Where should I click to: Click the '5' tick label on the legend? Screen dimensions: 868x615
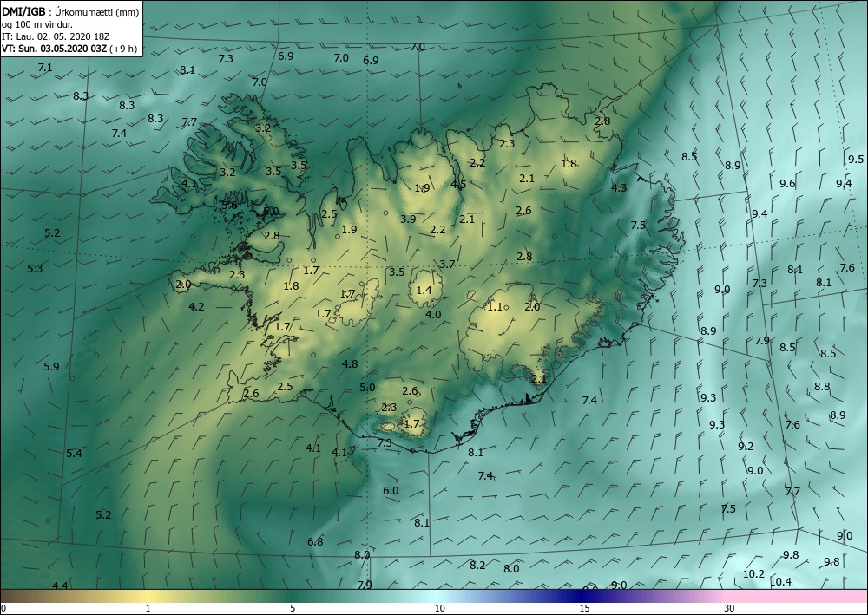pos(293,608)
